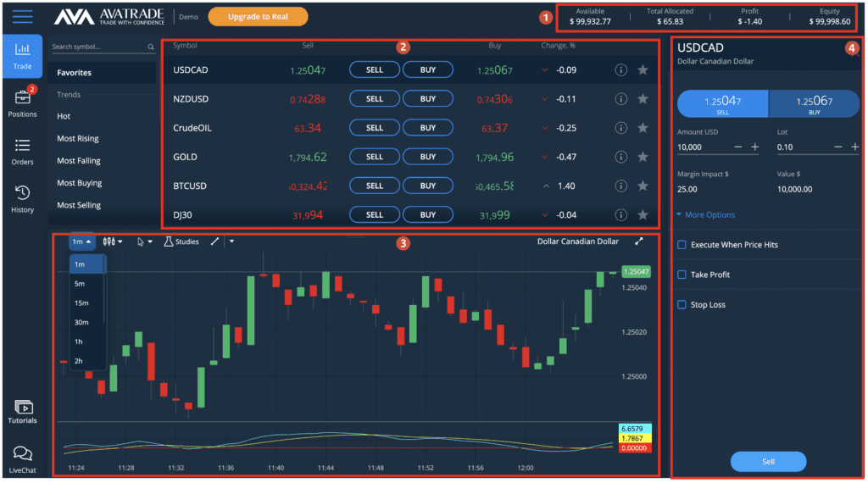Image resolution: width=868 pixels, height=483 pixels.
Task: Enable the Take Profit checkbox
Action: pos(682,275)
